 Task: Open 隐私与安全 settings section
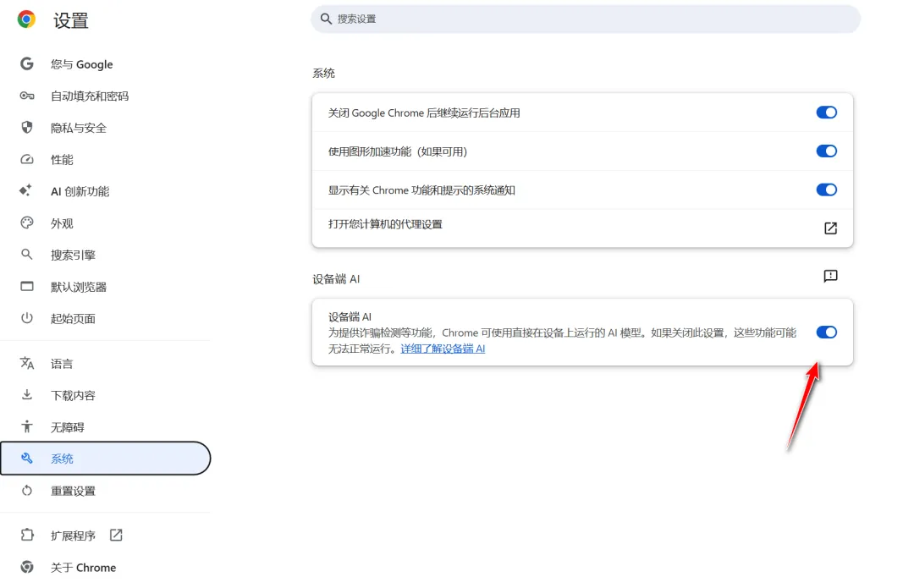click(x=78, y=128)
